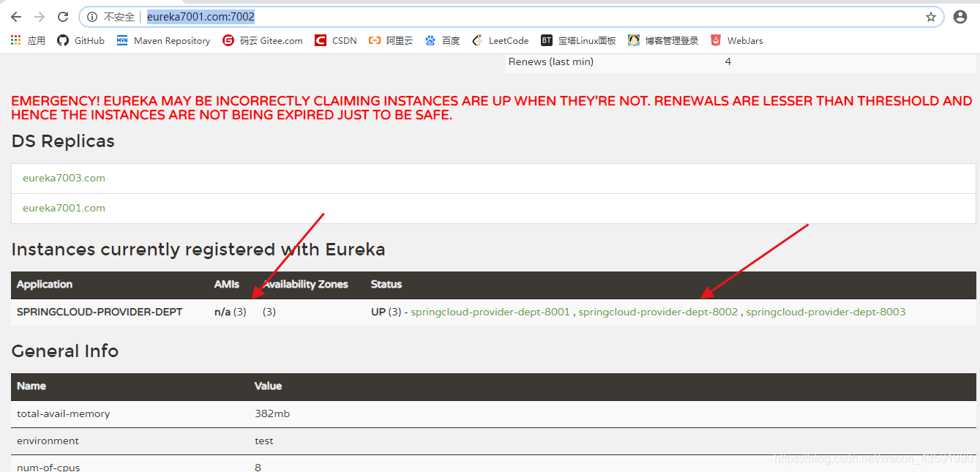Image resolution: width=980 pixels, height=472 pixels.
Task: Open the Maven Repository bookmark
Action: 163,41
